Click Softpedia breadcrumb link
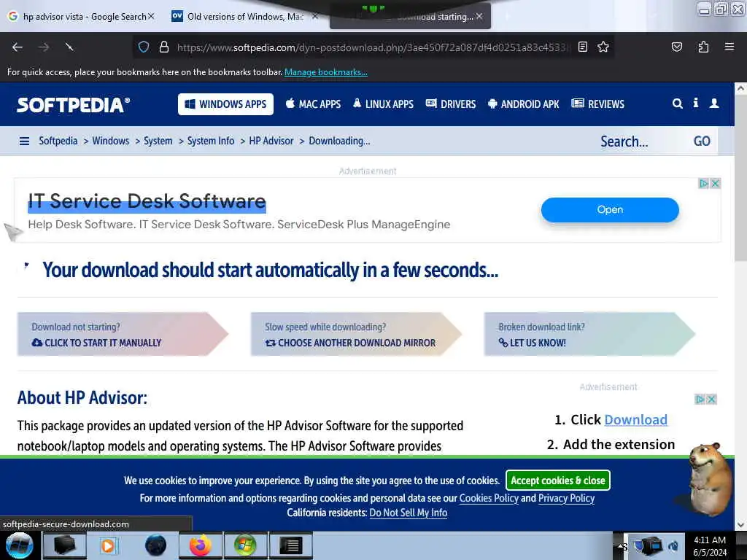The width and height of the screenshot is (747, 560). tap(58, 141)
